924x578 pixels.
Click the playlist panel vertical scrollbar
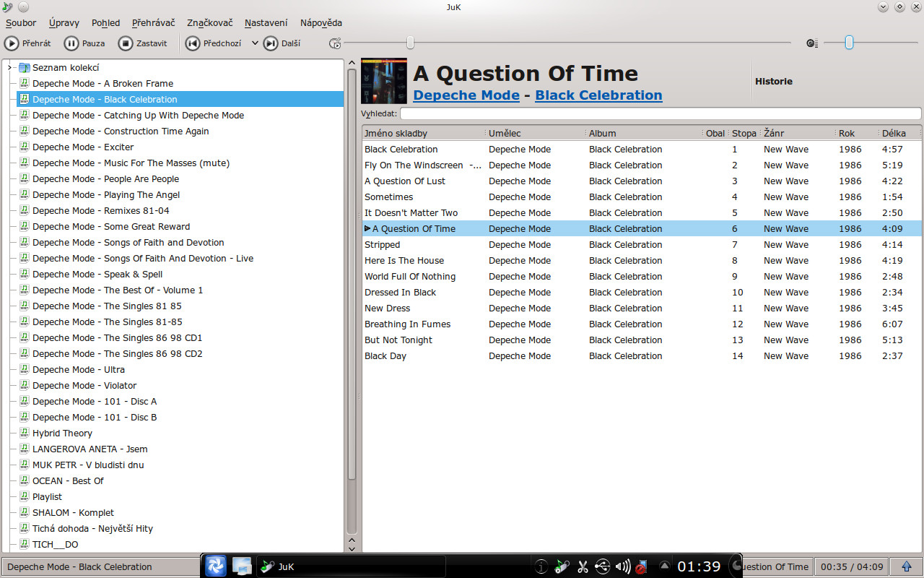pyautogui.click(x=352, y=275)
